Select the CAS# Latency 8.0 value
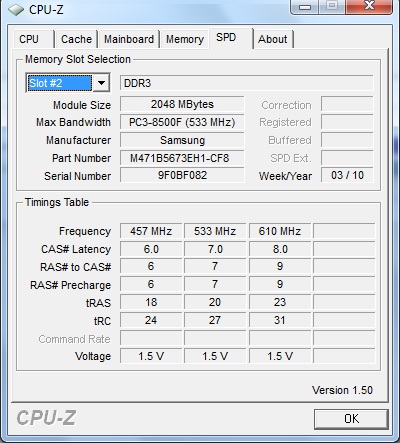Screen dimensions: 400x443 click(280, 249)
